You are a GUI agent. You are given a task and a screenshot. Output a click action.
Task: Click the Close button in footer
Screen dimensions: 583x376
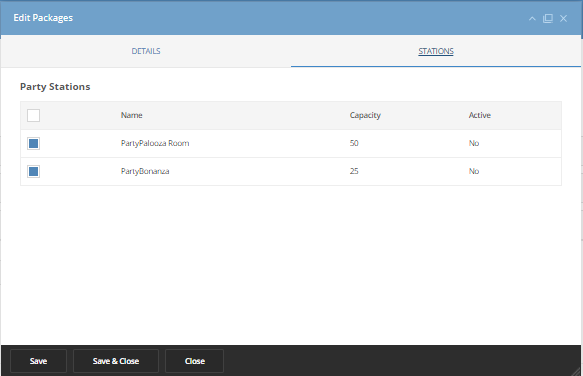(x=194, y=361)
